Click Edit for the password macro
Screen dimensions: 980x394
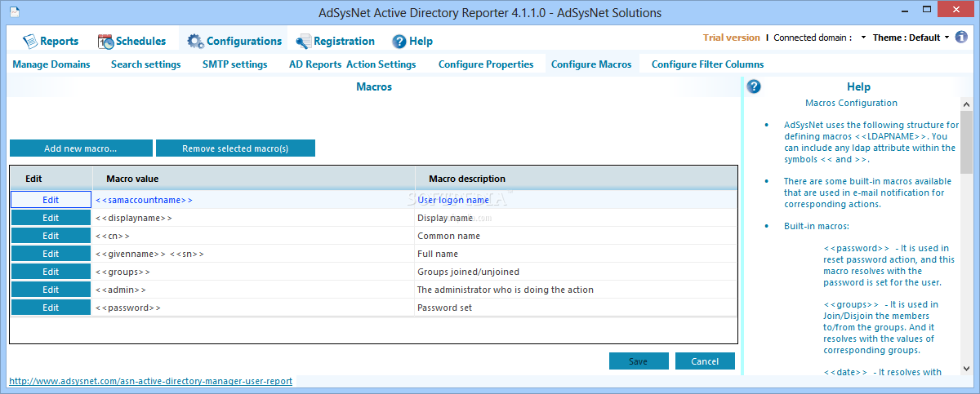pyautogui.click(x=51, y=308)
